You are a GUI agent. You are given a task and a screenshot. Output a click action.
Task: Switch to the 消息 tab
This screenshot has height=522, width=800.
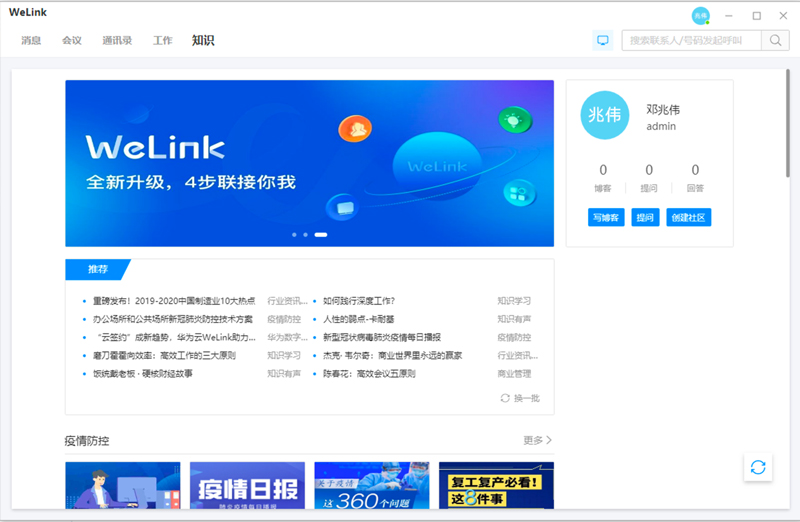31,40
